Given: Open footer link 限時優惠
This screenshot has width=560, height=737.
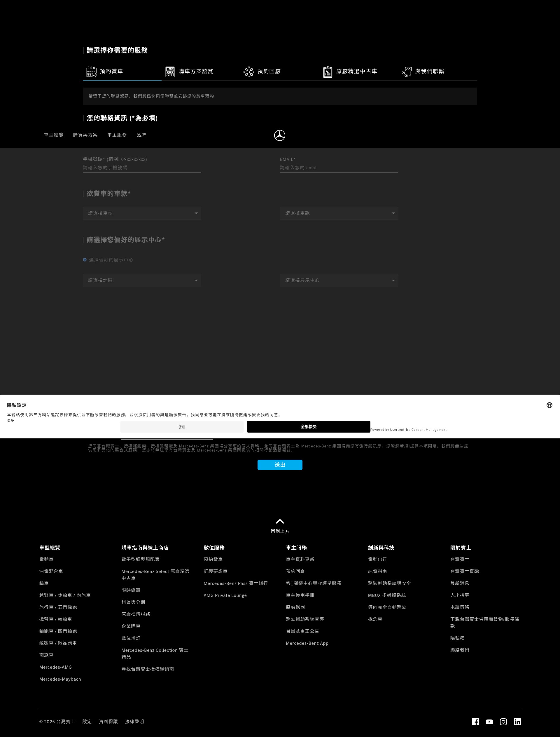Looking at the screenshot, I should tap(131, 590).
